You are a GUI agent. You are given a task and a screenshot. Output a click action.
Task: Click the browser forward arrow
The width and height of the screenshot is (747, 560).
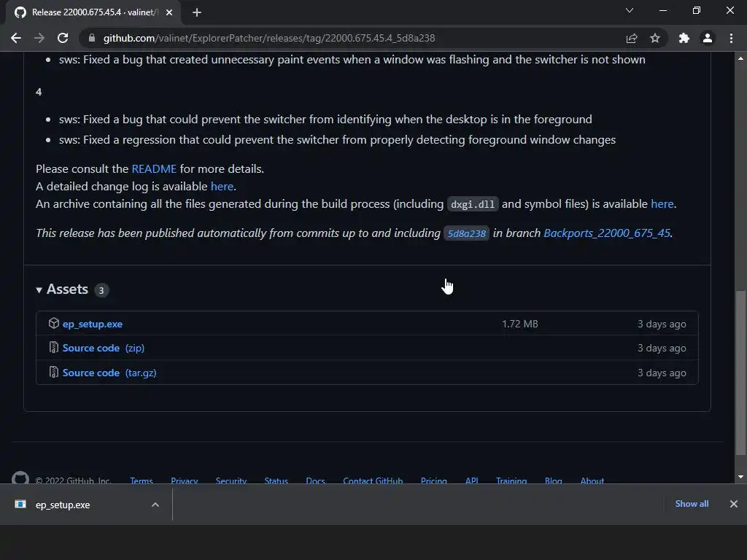(39, 38)
